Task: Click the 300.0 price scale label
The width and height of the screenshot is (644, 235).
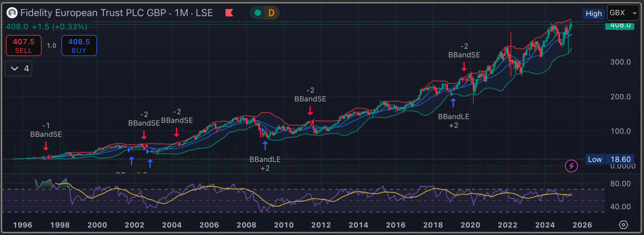Action: 620,62
